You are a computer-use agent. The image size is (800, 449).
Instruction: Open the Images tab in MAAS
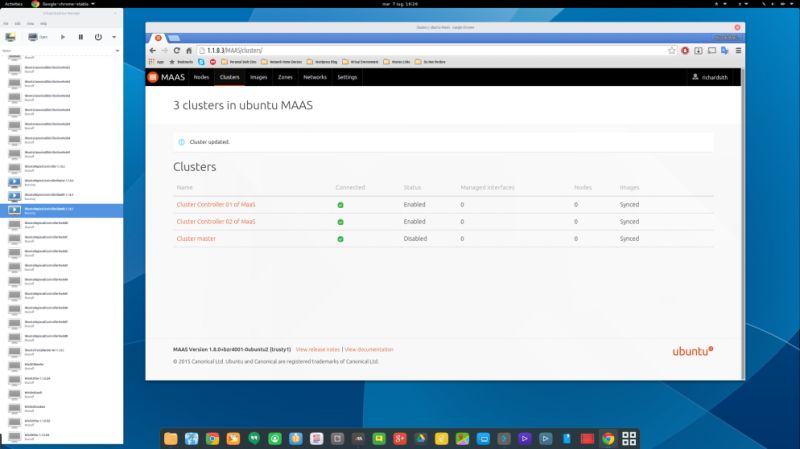(x=259, y=77)
